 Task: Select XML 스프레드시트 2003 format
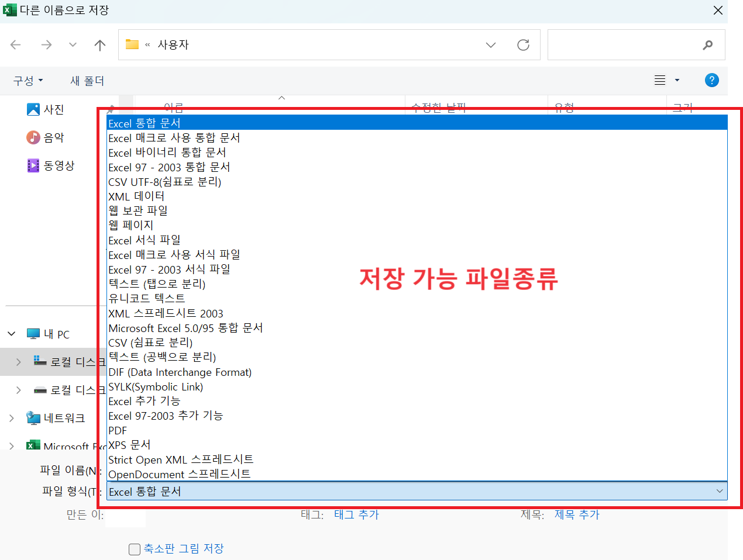(417, 313)
